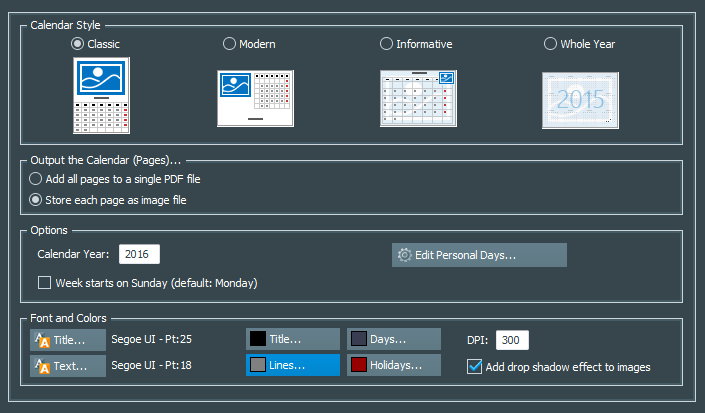Viewport: 705px width, 413px height.
Task: Select the Modern style radio button
Action: coord(229,44)
